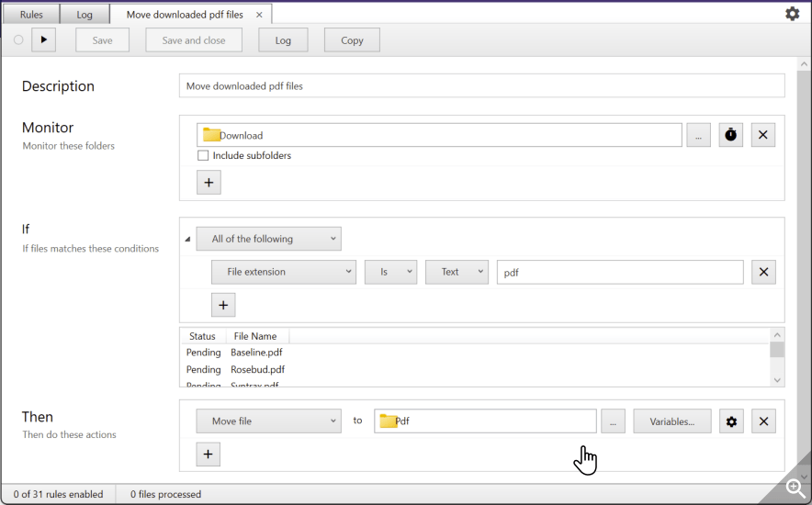This screenshot has width=812, height=505.
Task: Add another folder to monitor
Action: point(209,183)
